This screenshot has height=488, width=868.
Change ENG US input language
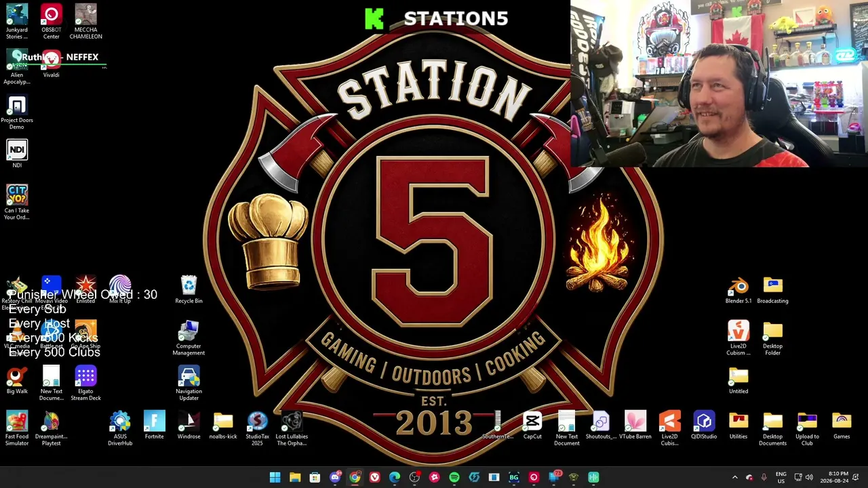click(x=781, y=477)
